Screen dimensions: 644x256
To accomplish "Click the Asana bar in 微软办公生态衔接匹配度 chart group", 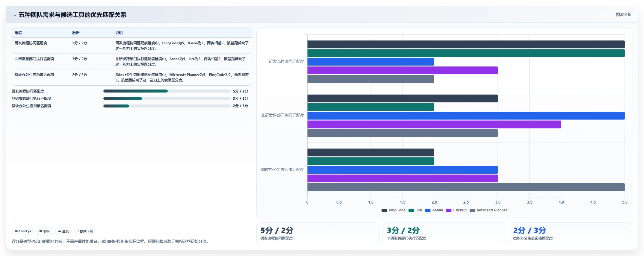I will pos(403,170).
